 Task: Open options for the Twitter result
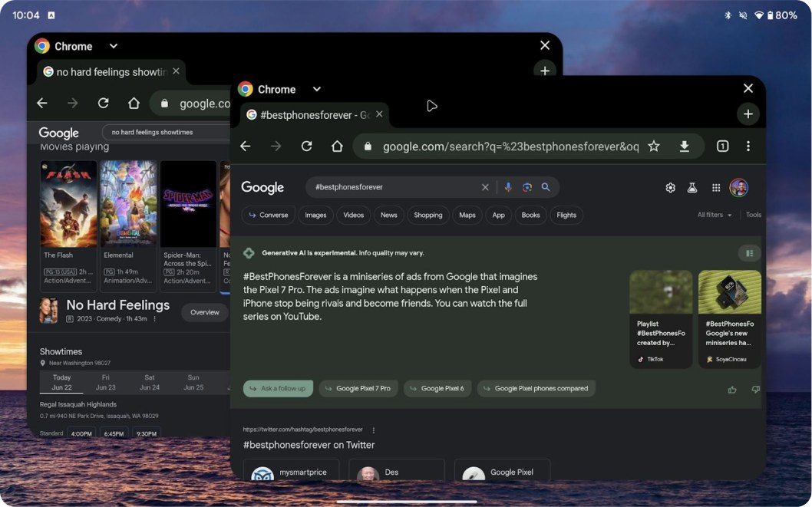373,430
